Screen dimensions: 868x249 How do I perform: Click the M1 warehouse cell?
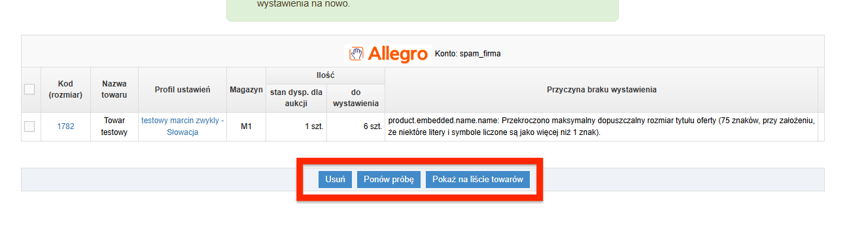pyautogui.click(x=246, y=126)
